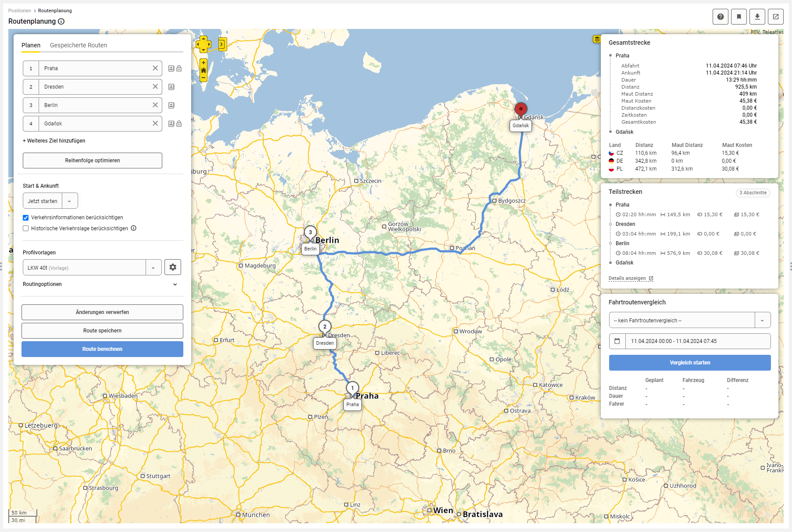Open address book icon for Berlin stop
Screen dimensions: 792x532
point(171,105)
